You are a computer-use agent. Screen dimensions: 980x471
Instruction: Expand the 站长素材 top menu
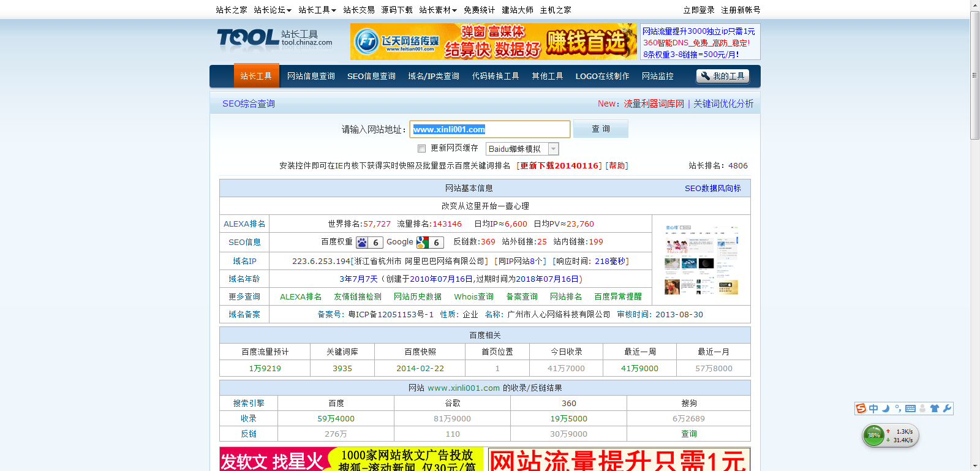[x=438, y=10]
